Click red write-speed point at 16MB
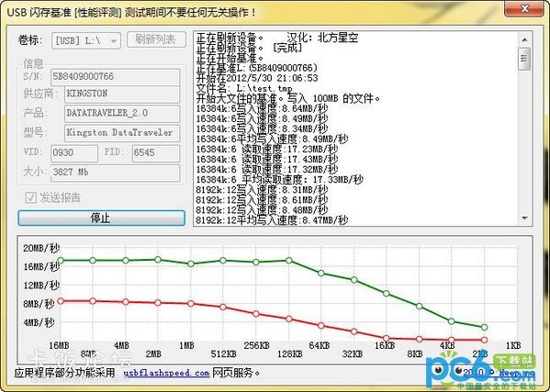The height and width of the screenshot is (392, 550). coord(61,301)
